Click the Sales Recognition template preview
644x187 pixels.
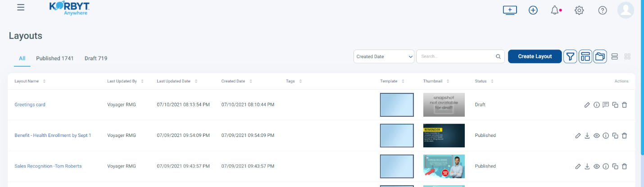click(x=397, y=166)
